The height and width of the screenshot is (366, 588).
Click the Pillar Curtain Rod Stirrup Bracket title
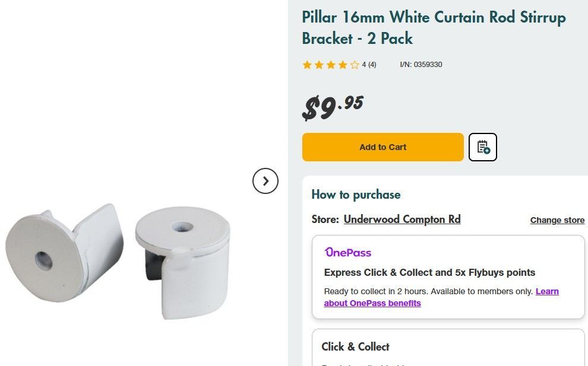(x=434, y=27)
